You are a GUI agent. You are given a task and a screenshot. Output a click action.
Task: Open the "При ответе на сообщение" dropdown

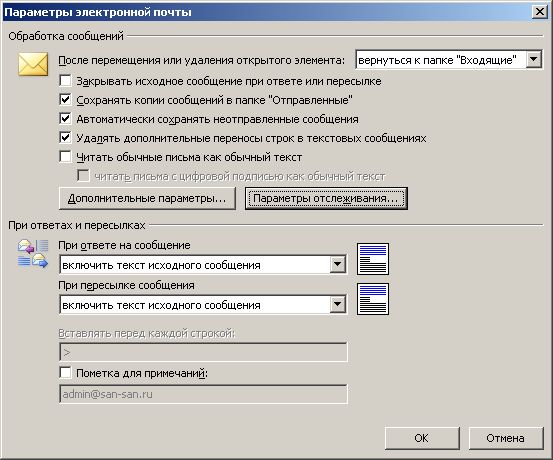pos(338,264)
